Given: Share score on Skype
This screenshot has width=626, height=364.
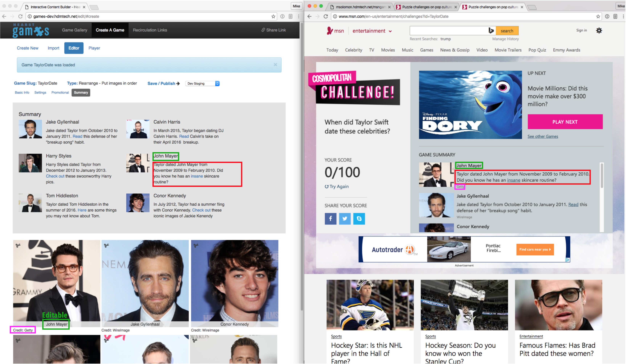Looking at the screenshot, I should tap(359, 219).
